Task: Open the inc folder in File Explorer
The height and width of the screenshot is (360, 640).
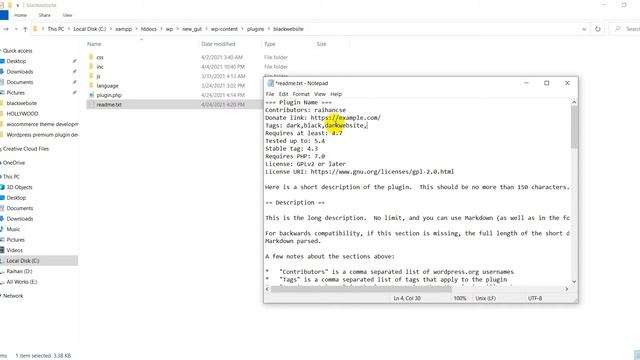Action: pos(100,67)
